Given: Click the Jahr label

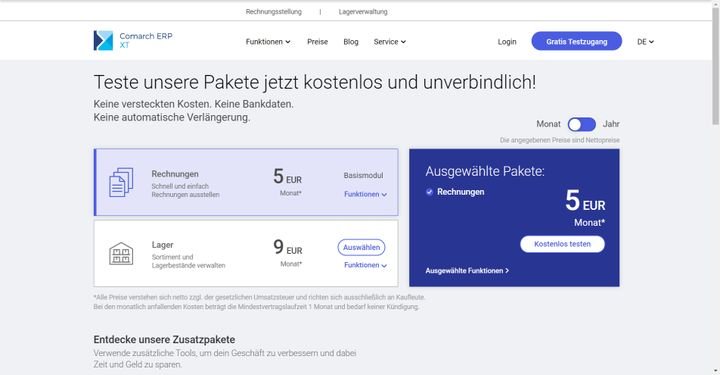Looking at the screenshot, I should click(611, 124).
